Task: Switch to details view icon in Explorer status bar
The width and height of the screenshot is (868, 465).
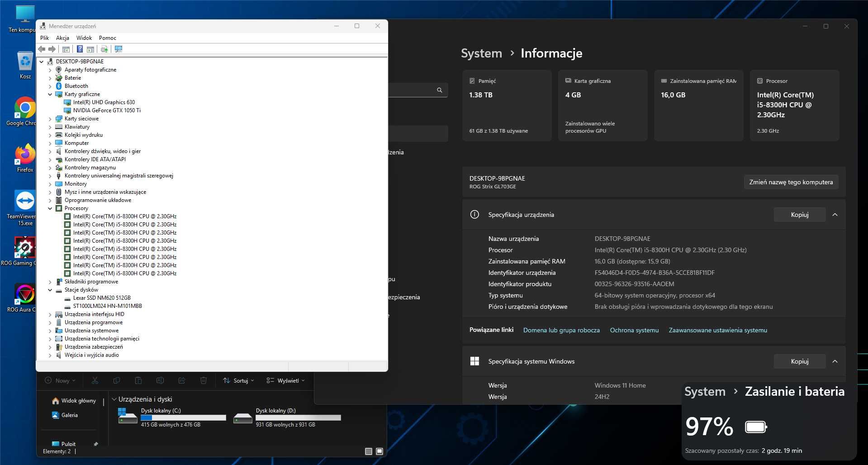Action: [369, 451]
